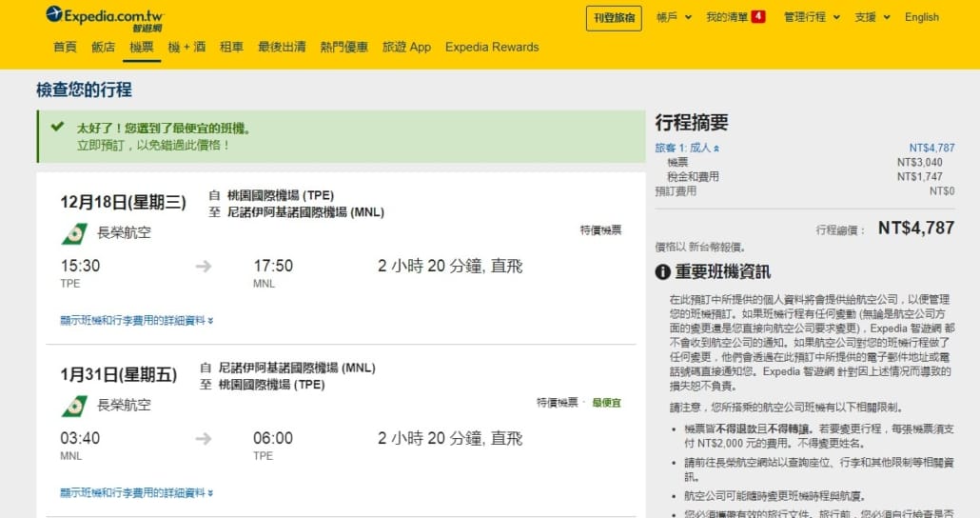Switch language to English
Viewport: 980px width, 518px height.
pyautogui.click(x=922, y=17)
